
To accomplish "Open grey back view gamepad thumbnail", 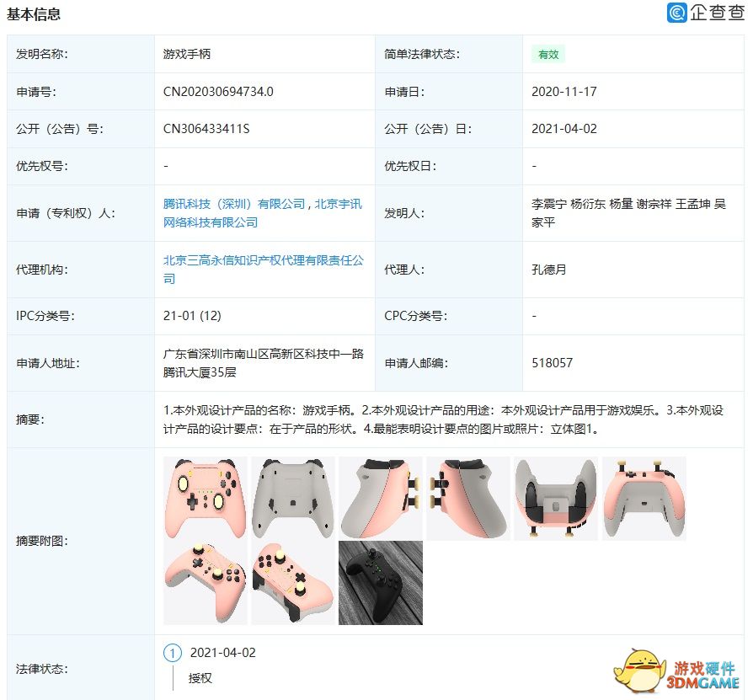I will [293, 498].
